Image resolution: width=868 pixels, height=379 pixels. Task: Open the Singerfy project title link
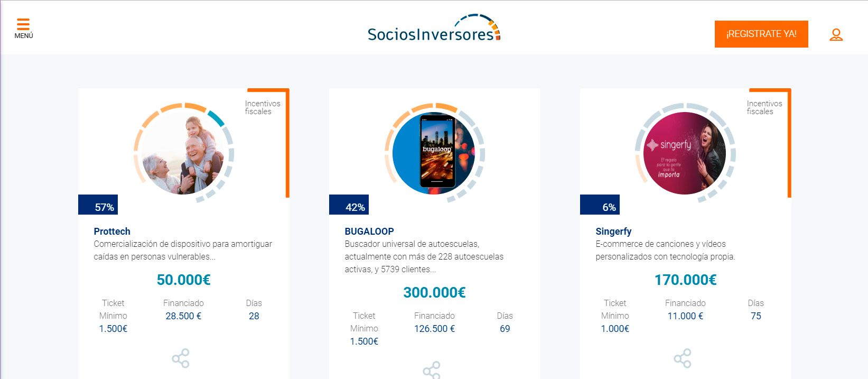point(613,232)
